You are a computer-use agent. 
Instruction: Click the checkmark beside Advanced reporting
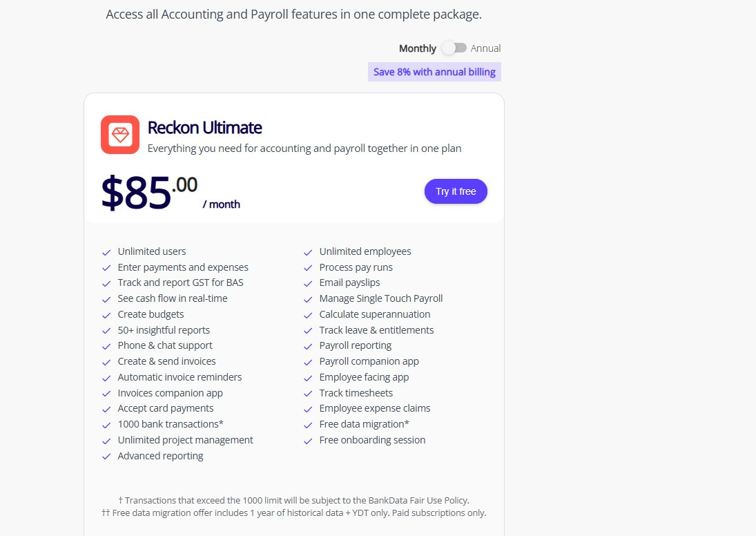[106, 456]
